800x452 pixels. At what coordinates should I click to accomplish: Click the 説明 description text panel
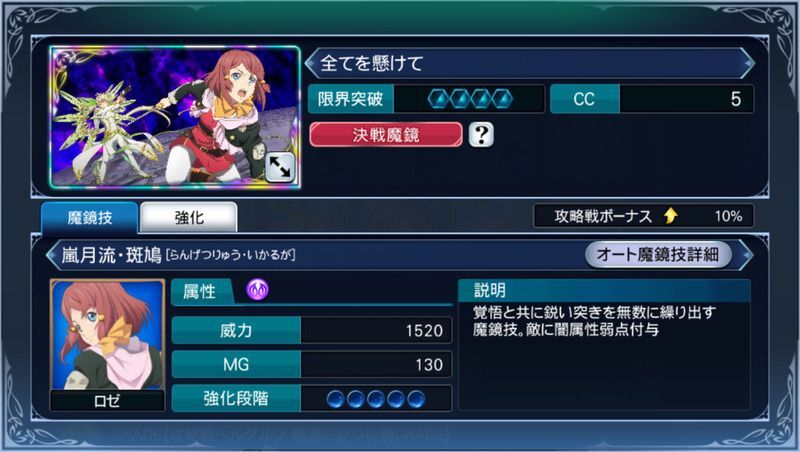(604, 344)
